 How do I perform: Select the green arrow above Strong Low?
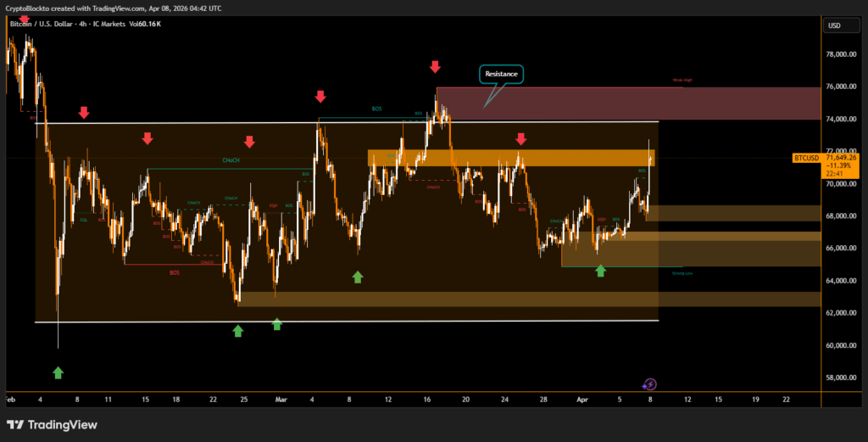601,271
